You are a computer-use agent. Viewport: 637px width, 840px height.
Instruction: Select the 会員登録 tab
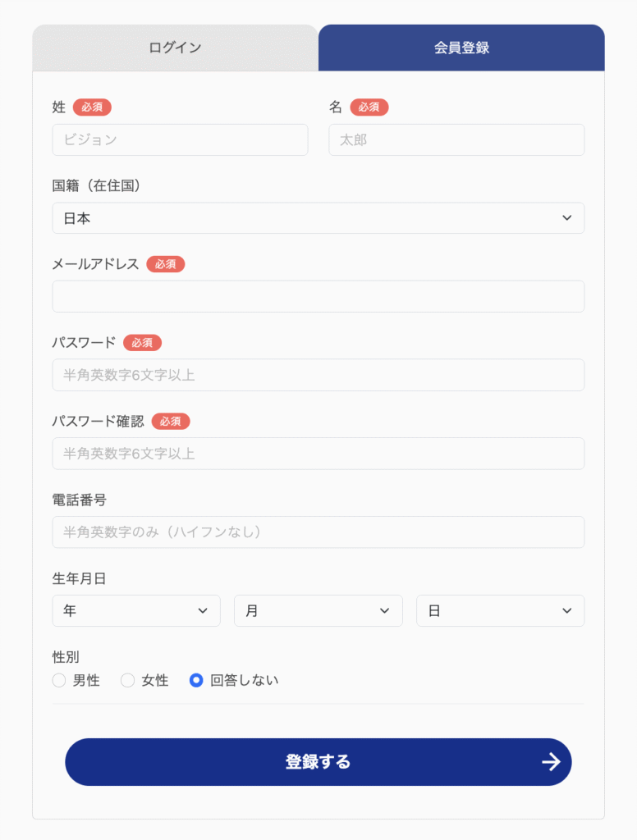pos(461,48)
